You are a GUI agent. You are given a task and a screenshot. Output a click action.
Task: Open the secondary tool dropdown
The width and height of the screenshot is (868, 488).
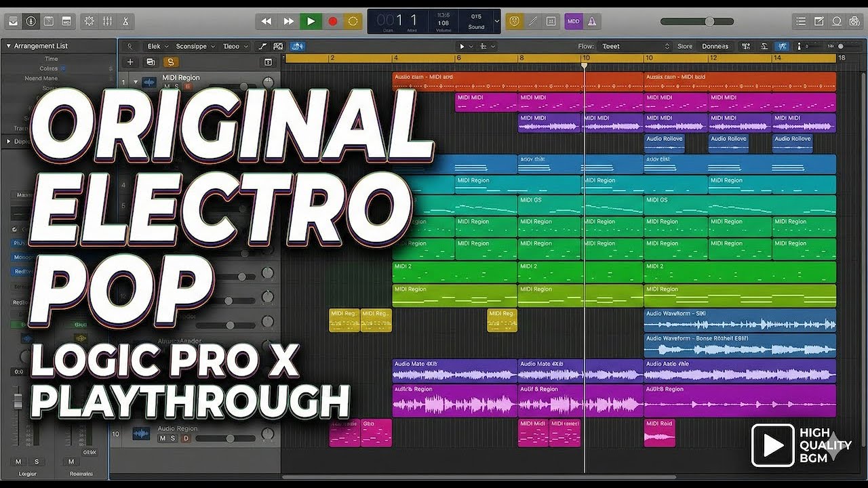click(487, 46)
